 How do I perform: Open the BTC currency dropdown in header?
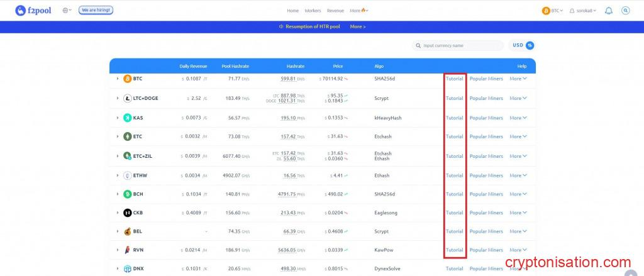click(552, 11)
